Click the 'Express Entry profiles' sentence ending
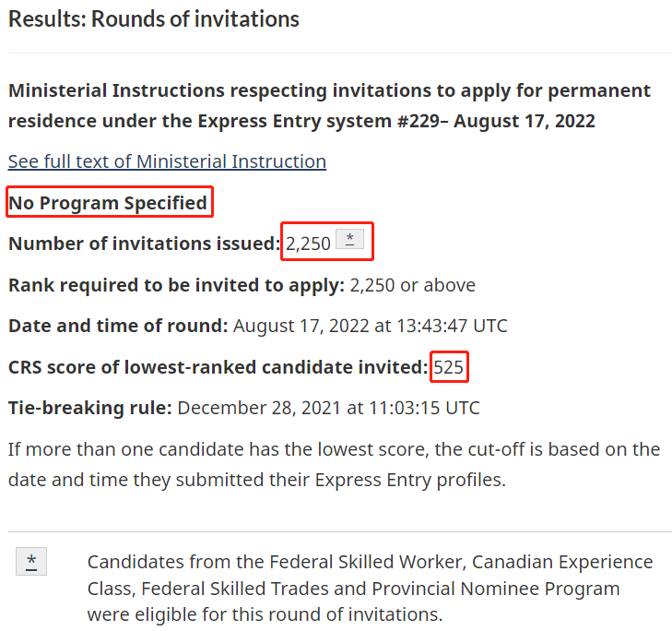672x631 pixels. 410,480
